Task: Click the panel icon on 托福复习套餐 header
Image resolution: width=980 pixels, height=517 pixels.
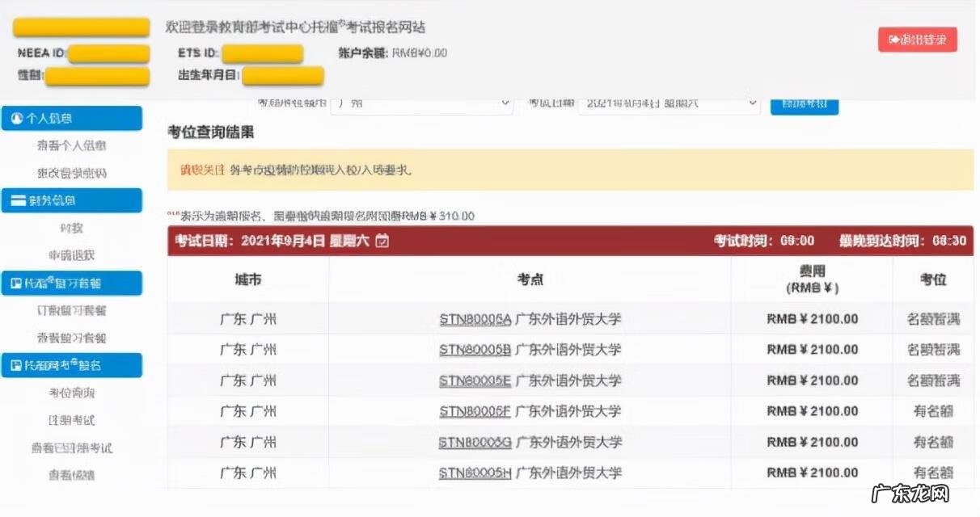Action: (x=18, y=283)
